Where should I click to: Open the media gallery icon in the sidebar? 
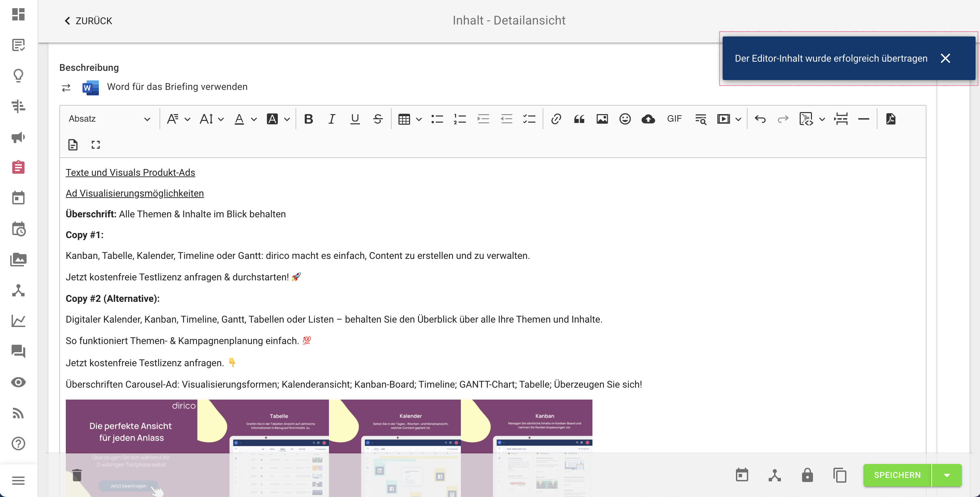click(18, 259)
